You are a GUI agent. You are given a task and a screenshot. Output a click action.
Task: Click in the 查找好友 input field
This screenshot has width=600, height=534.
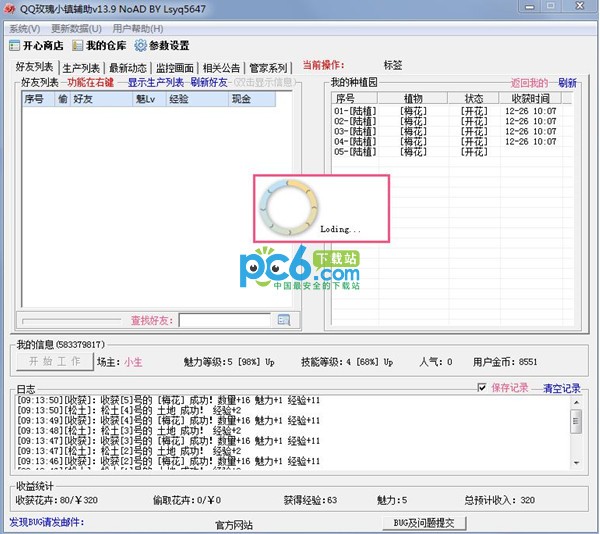[225, 320]
